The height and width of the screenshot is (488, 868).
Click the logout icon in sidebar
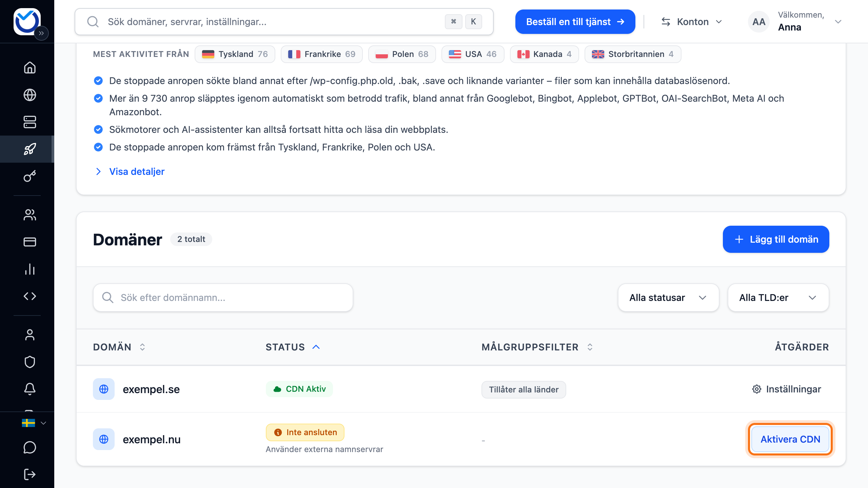[30, 474]
